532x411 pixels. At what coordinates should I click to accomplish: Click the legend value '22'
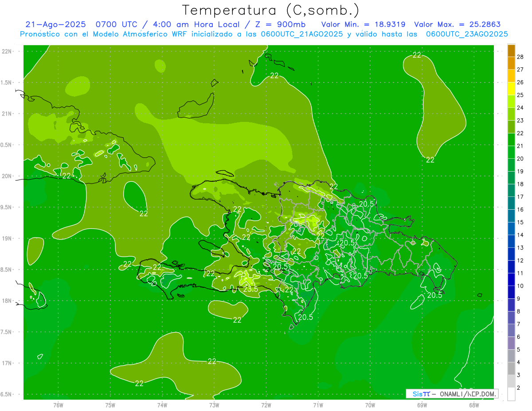(x=520, y=133)
